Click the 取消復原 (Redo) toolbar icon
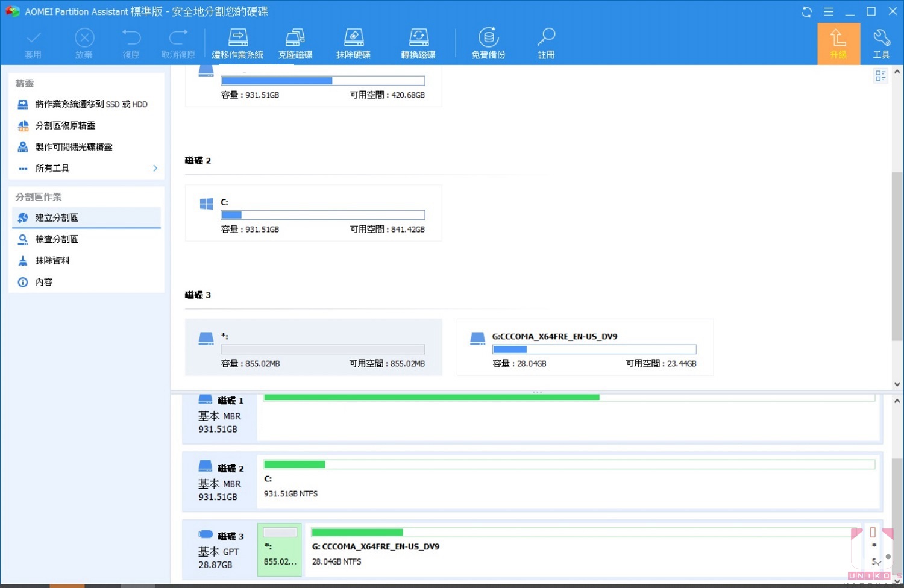Image resolution: width=904 pixels, height=588 pixels. [x=178, y=43]
